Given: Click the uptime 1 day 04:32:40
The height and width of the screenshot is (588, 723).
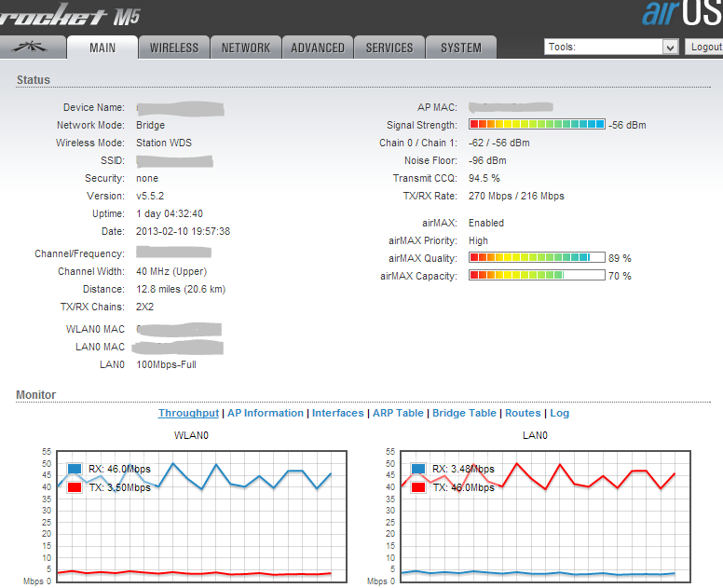Looking at the screenshot, I should [x=170, y=214].
